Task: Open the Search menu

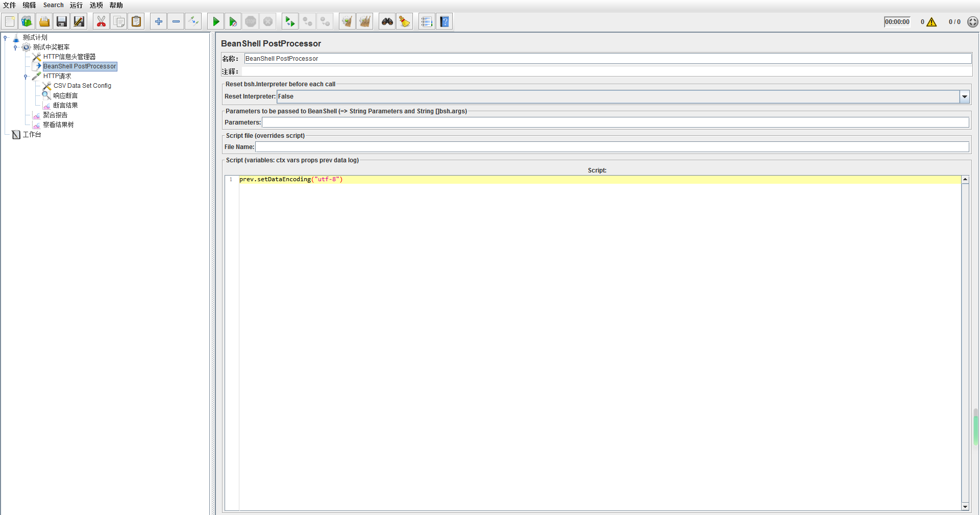Action: [x=53, y=5]
